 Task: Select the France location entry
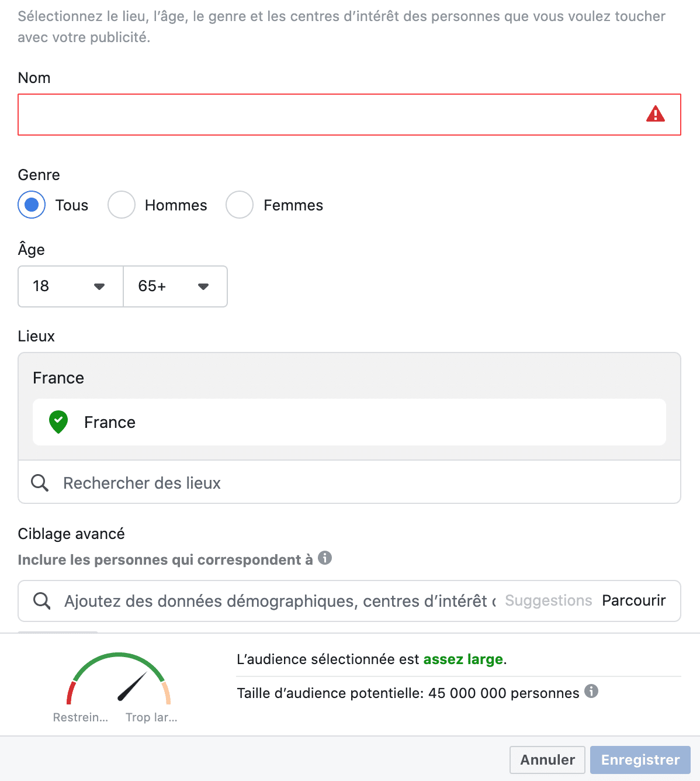click(110, 422)
